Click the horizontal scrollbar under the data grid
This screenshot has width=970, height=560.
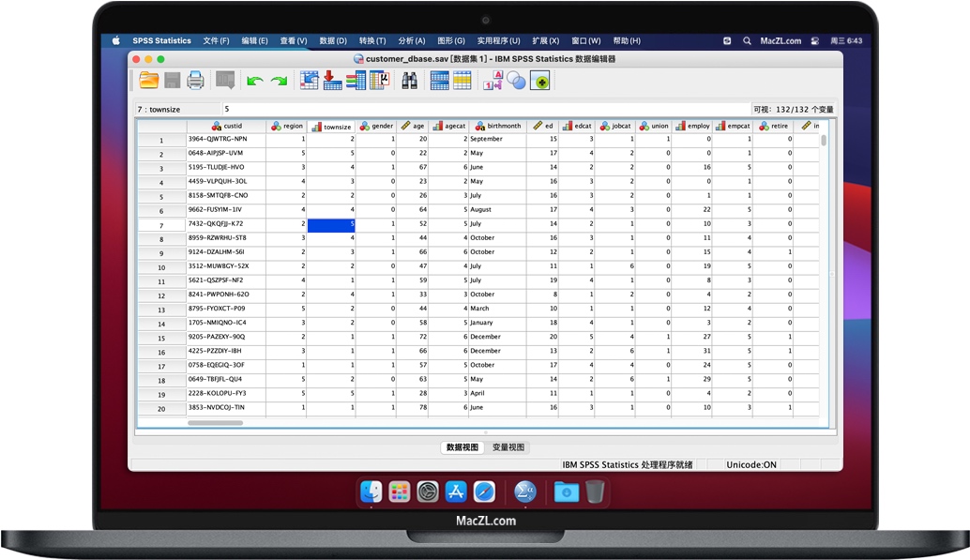tap(215, 423)
